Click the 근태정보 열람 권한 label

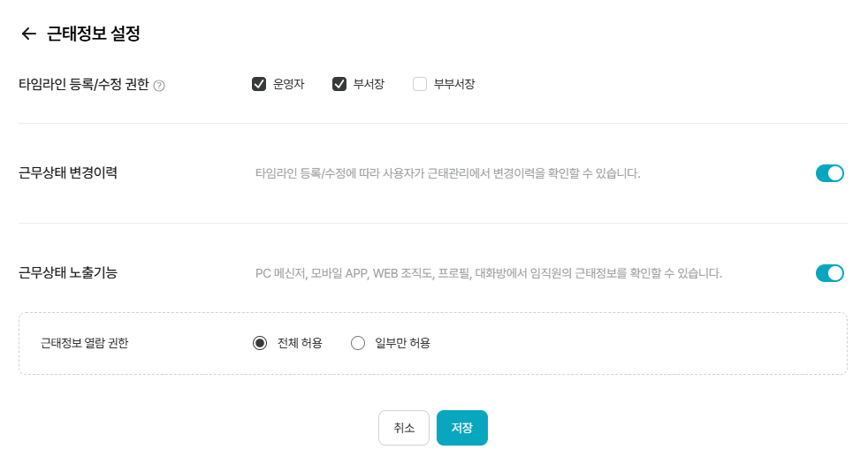(85, 343)
